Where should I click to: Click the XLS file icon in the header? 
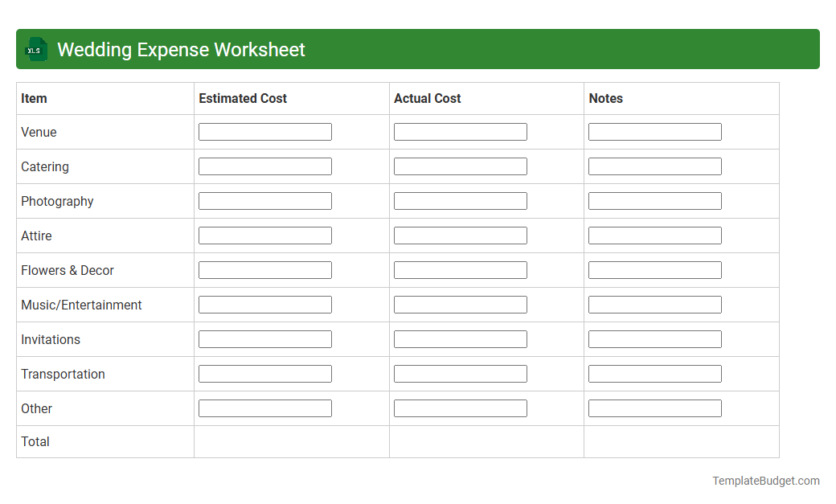[x=35, y=49]
